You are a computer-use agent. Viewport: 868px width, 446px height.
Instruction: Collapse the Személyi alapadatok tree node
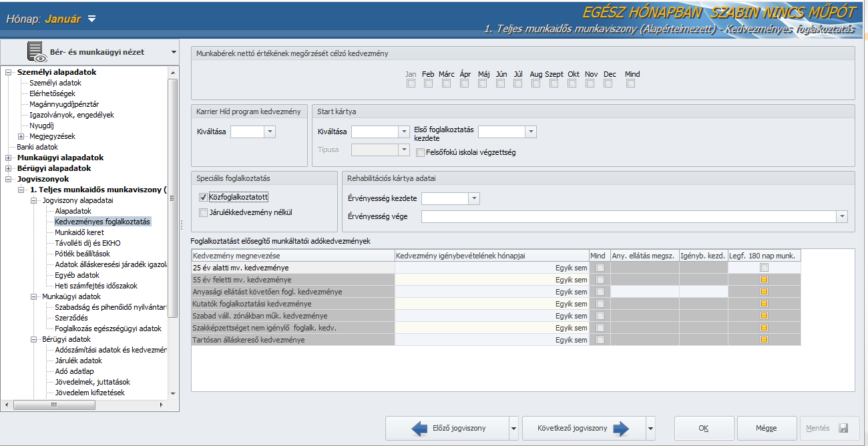pyautogui.click(x=9, y=72)
